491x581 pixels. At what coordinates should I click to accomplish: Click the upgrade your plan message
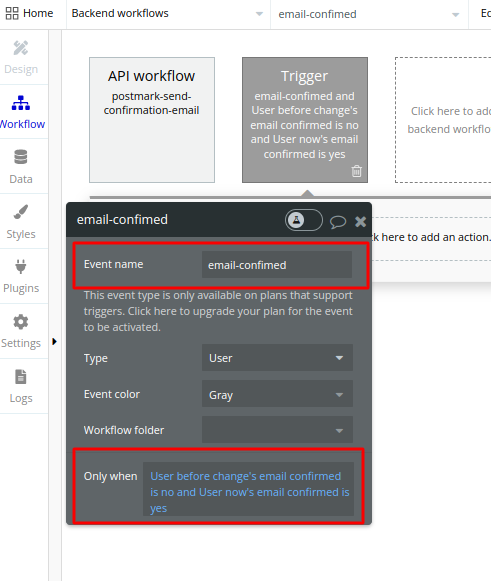pos(218,311)
